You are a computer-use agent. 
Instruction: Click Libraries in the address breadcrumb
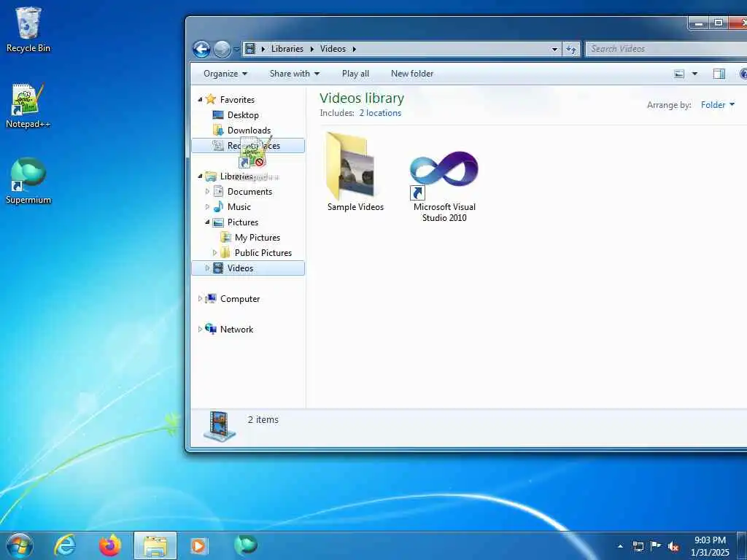pyautogui.click(x=287, y=49)
